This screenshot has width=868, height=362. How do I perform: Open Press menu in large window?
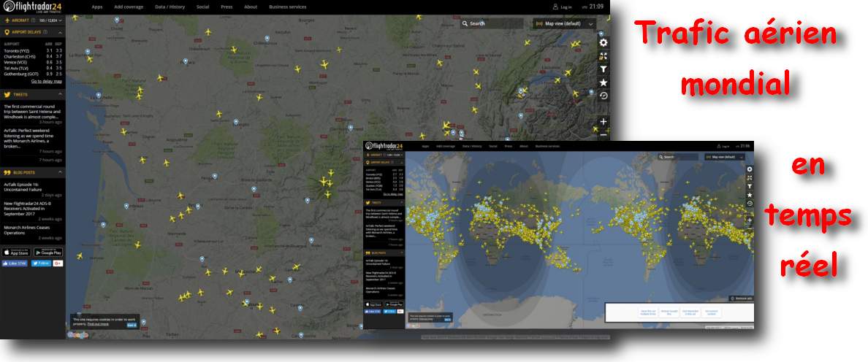227,7
